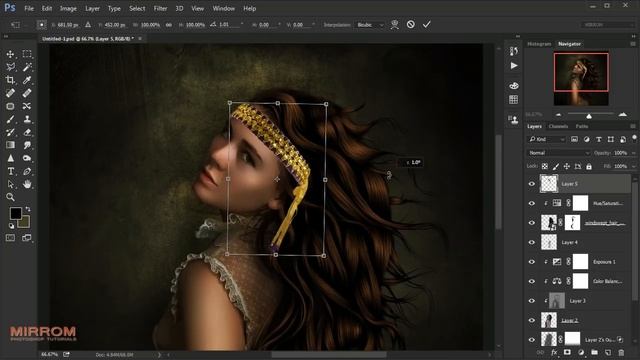This screenshot has height=360, width=640.
Task: Open the Filter menu
Action: pyautogui.click(x=160, y=8)
